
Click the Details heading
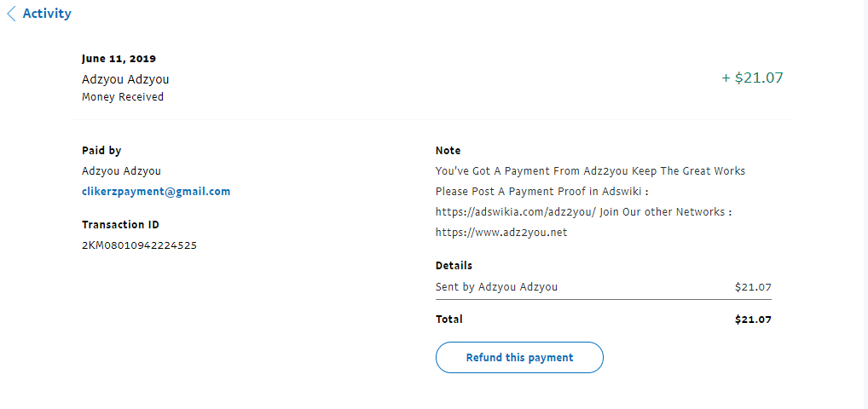tap(454, 265)
